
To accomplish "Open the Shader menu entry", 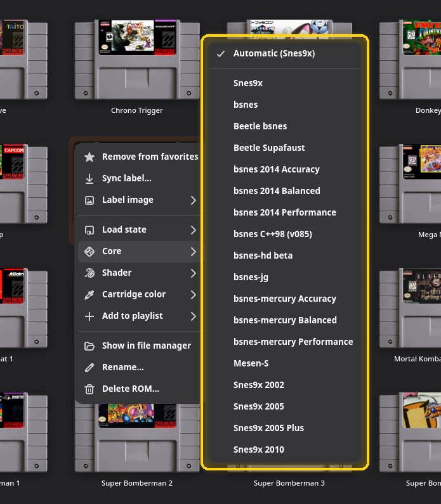I will point(140,273).
